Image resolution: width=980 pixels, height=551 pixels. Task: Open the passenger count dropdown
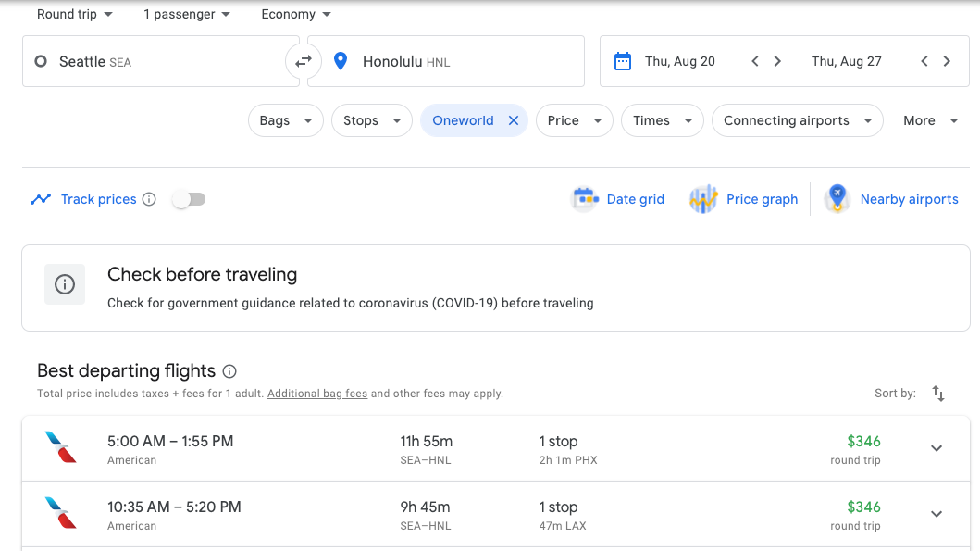tap(187, 14)
